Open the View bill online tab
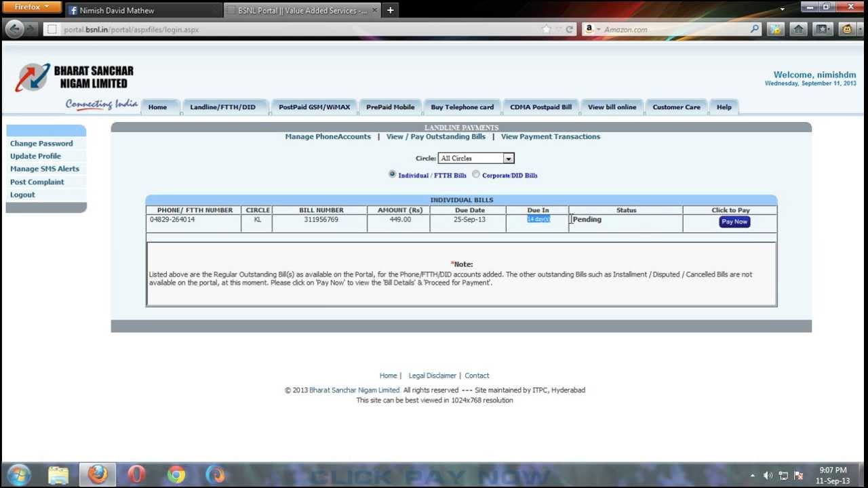Image resolution: width=868 pixels, height=488 pixels. point(612,107)
